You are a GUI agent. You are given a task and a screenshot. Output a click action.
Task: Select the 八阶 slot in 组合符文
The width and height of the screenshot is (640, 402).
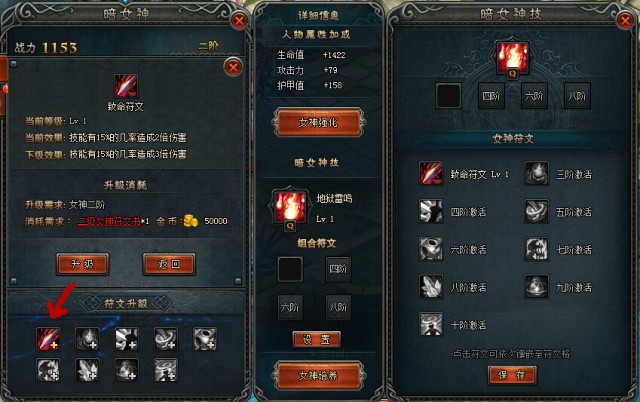tap(338, 307)
